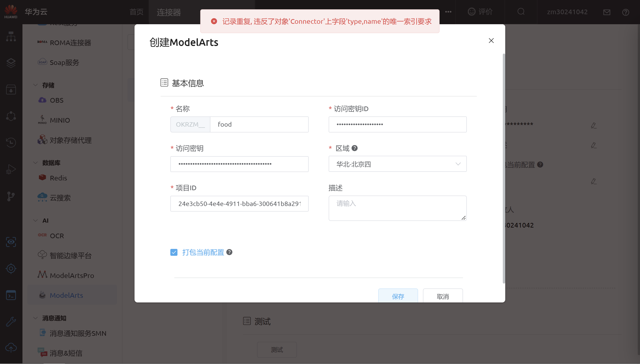The height and width of the screenshot is (364, 640).
Task: Open the Redis database connector
Action: tap(58, 178)
